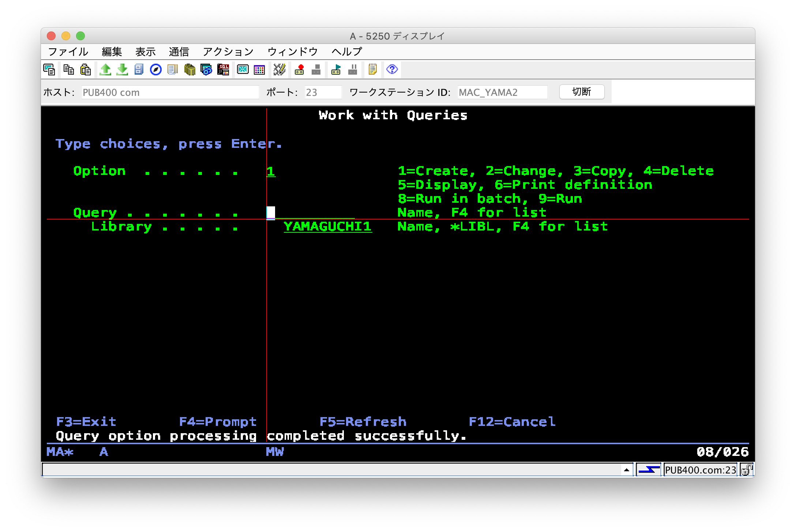Click the stop macro recording icon
Image resolution: width=796 pixels, height=532 pixels.
[x=316, y=70]
